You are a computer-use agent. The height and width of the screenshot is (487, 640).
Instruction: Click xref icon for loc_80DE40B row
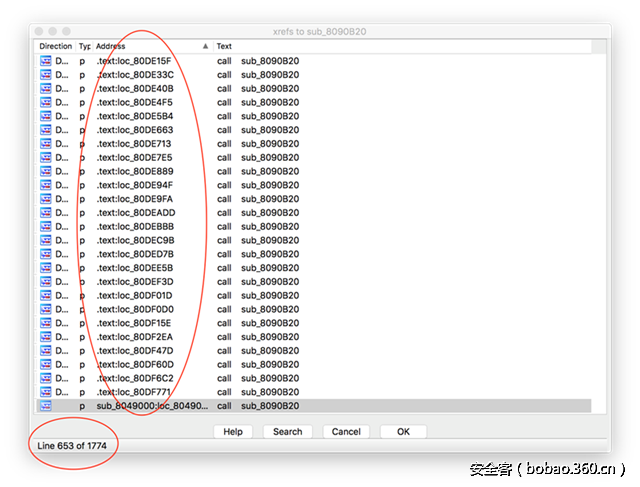coord(46,89)
